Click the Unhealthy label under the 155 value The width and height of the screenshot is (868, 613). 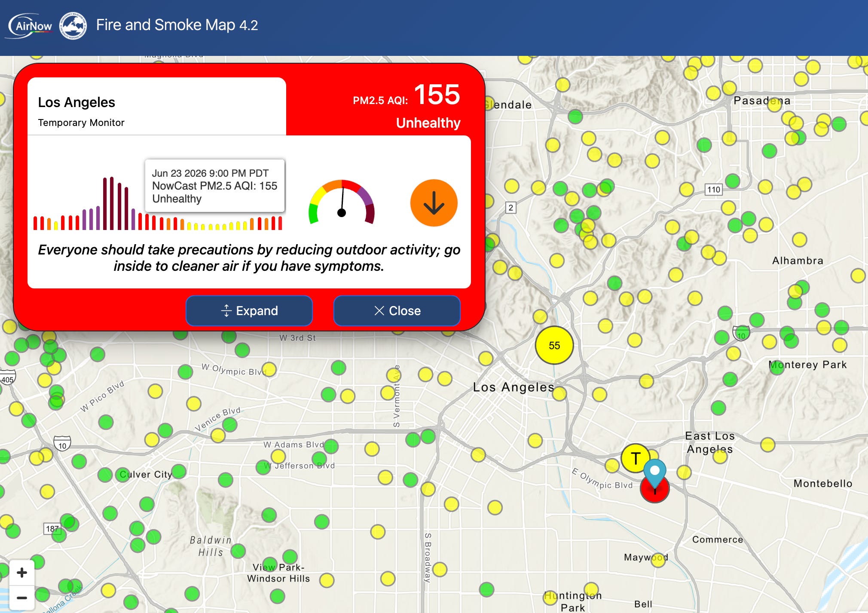[428, 123]
